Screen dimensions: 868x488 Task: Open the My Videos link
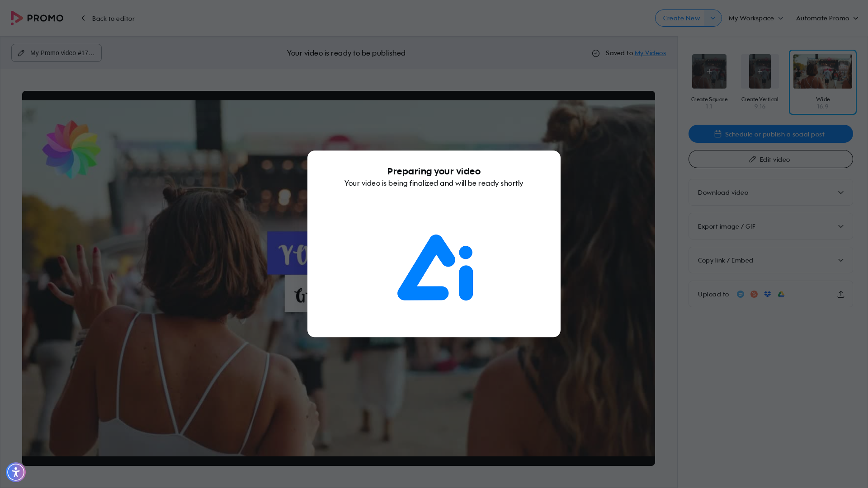(x=650, y=53)
